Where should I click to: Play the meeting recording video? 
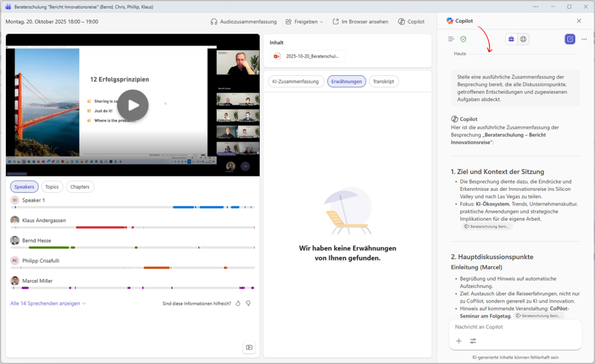(x=132, y=105)
